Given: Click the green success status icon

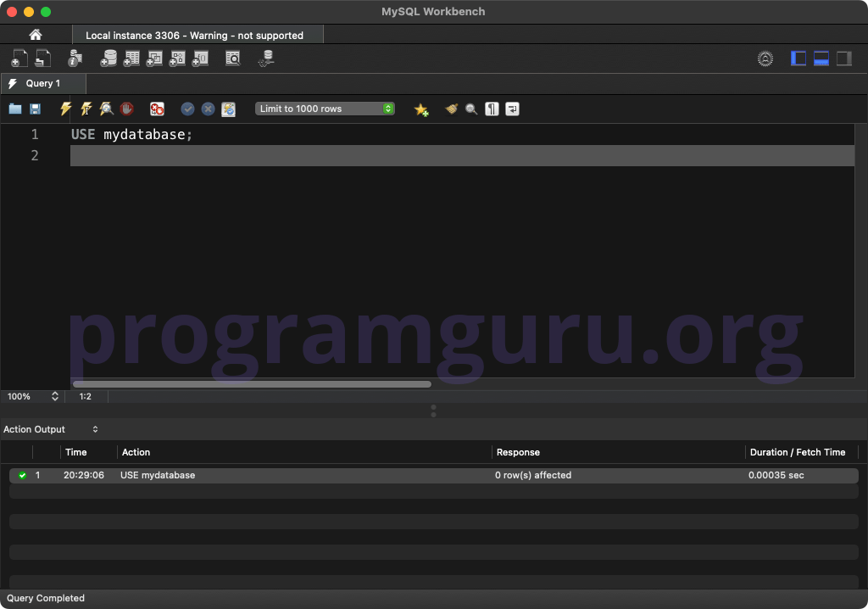Looking at the screenshot, I should tap(22, 475).
